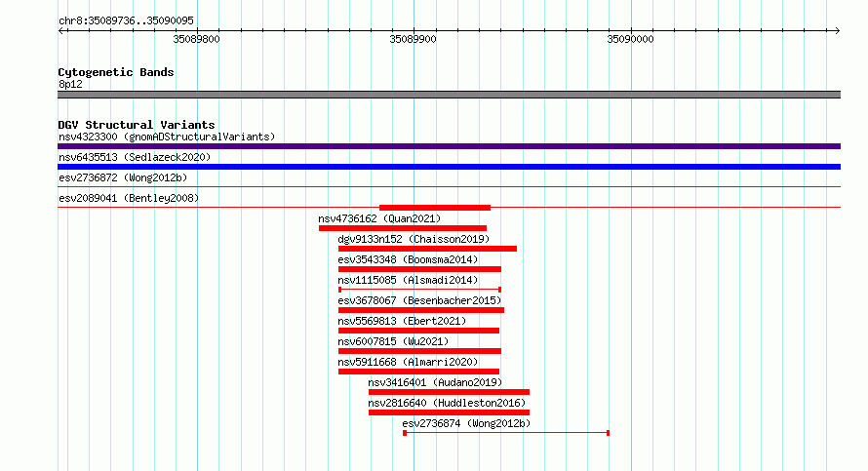Click the nsv4323300 gnomADStructuralVariants label
The width and height of the screenshot is (868, 471).
point(167,137)
